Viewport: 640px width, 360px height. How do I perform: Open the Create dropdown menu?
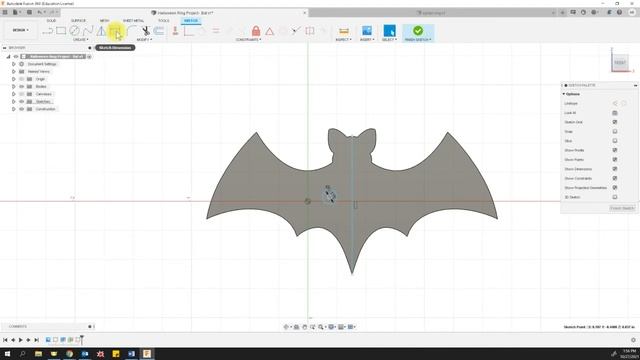click(80, 40)
